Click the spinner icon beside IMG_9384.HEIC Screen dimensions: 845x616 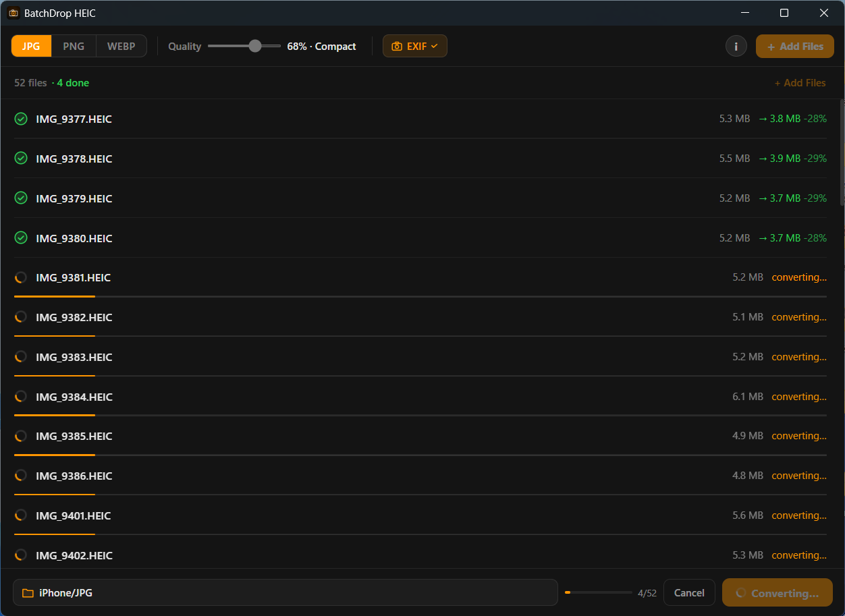point(21,397)
